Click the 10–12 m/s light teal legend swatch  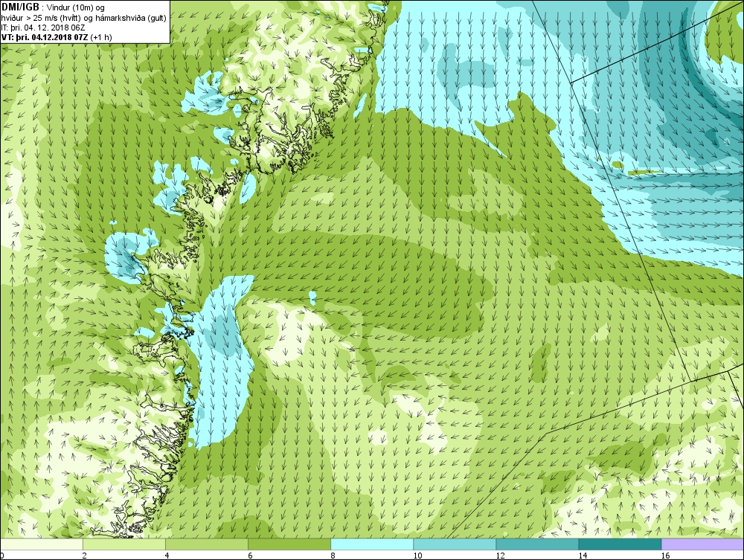click(x=455, y=544)
